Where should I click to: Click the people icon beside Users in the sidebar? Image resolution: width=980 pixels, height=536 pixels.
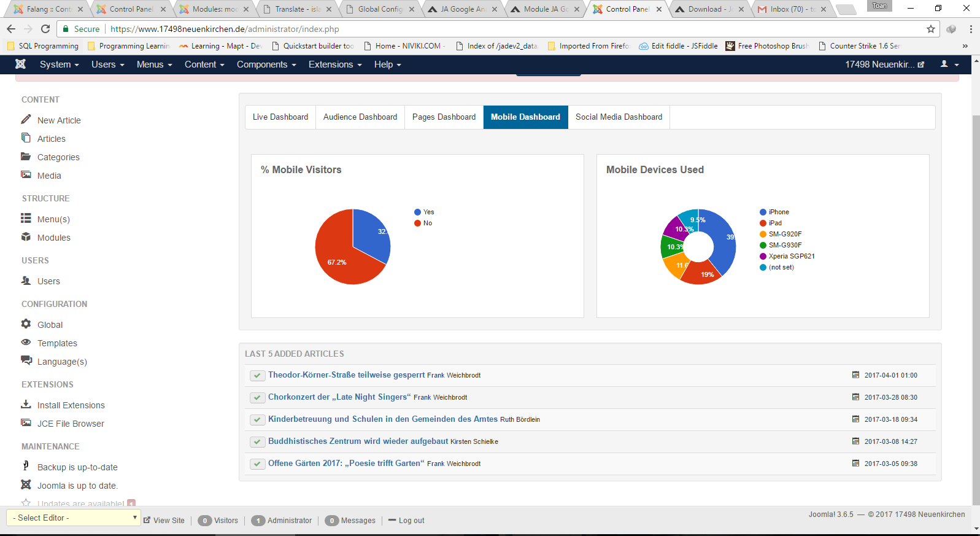(x=26, y=280)
